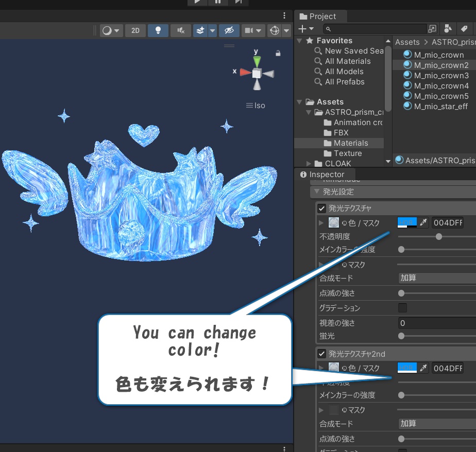Click the orientation gizmo Y axis cone
This screenshot has height=452, width=476.
(257, 61)
